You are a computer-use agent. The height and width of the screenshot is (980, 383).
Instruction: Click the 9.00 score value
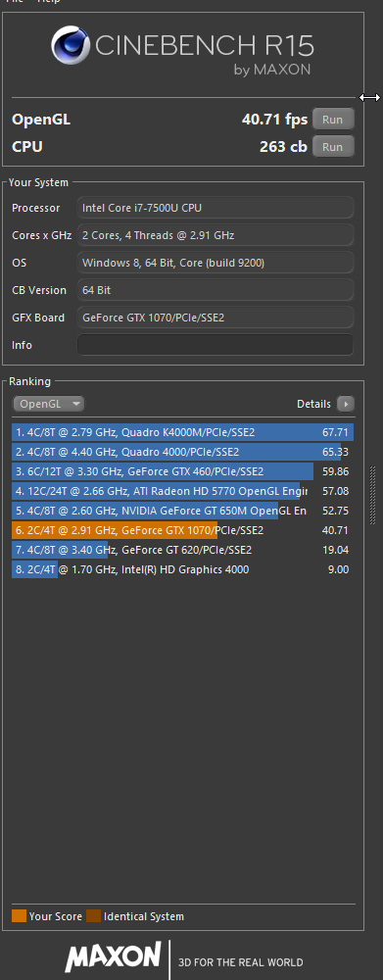click(338, 569)
